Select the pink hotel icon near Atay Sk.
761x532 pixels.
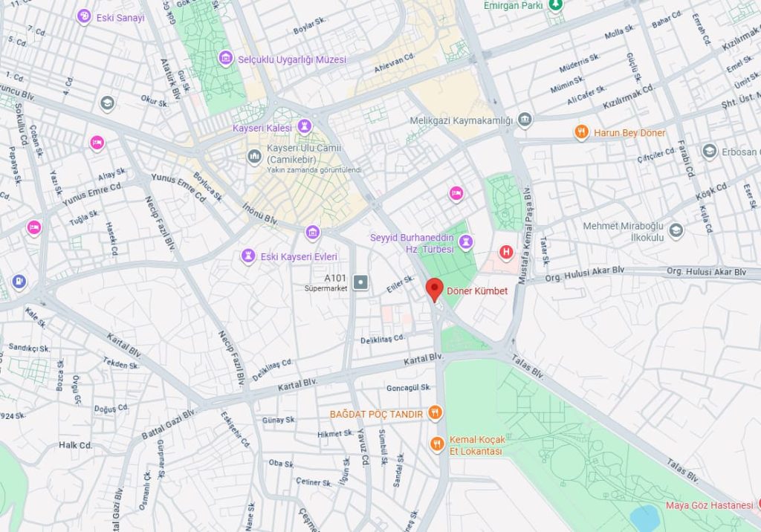tap(97, 143)
